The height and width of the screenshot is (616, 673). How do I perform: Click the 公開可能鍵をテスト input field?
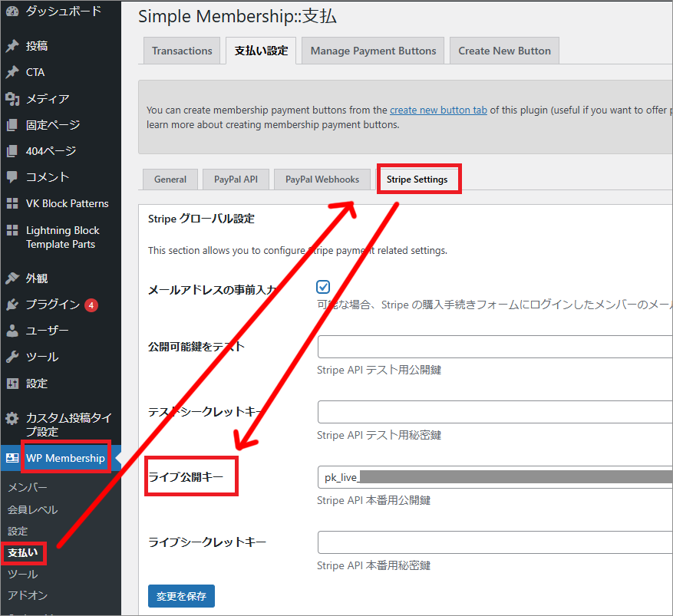pos(495,347)
